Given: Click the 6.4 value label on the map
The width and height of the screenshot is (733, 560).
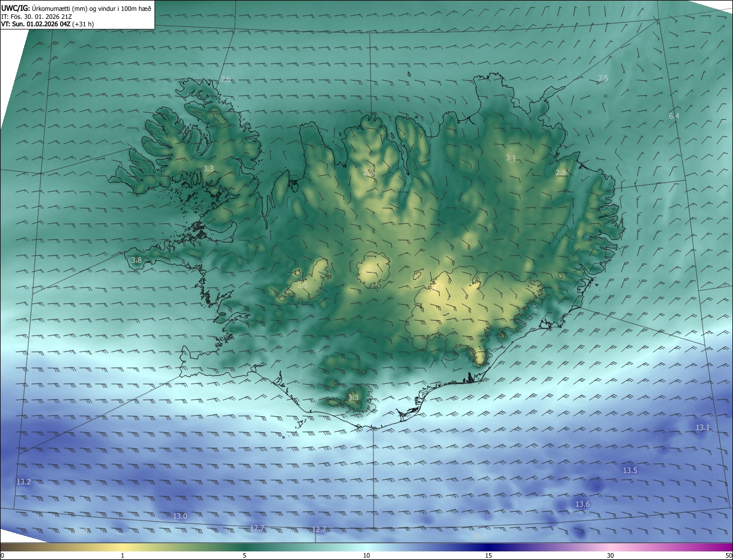Looking at the screenshot, I should (x=674, y=116).
